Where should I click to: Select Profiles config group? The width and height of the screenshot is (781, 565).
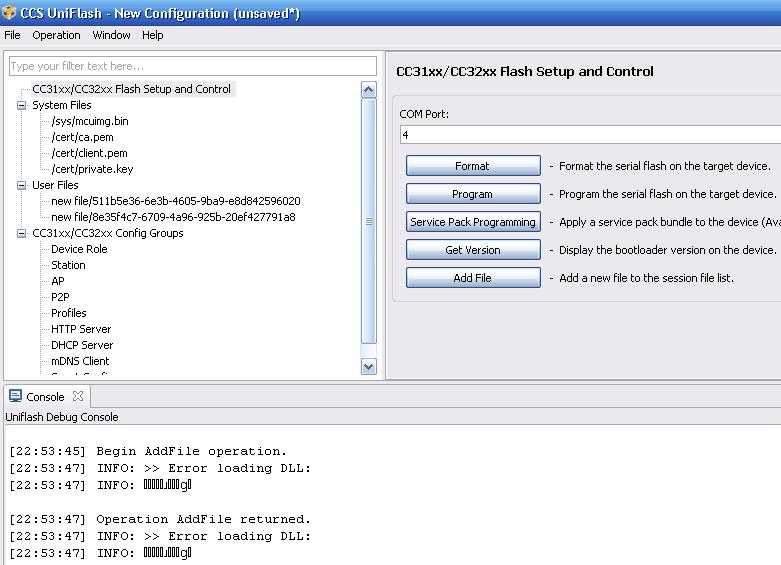click(x=69, y=313)
